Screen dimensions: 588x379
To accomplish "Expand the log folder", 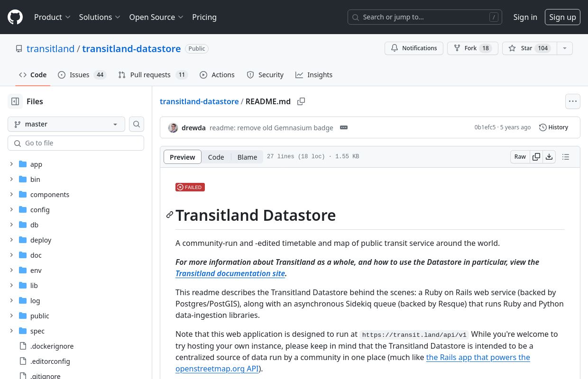I will (x=11, y=300).
